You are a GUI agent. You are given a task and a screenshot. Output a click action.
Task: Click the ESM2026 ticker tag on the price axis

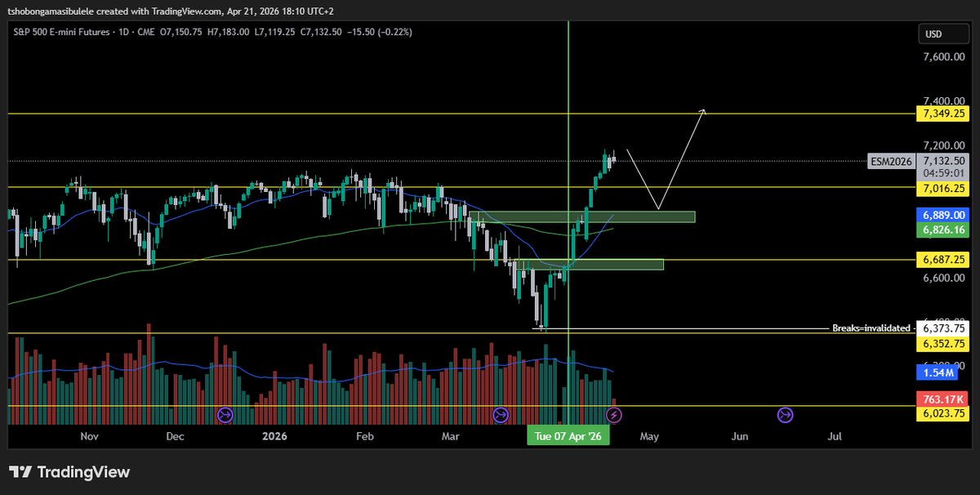pos(892,161)
